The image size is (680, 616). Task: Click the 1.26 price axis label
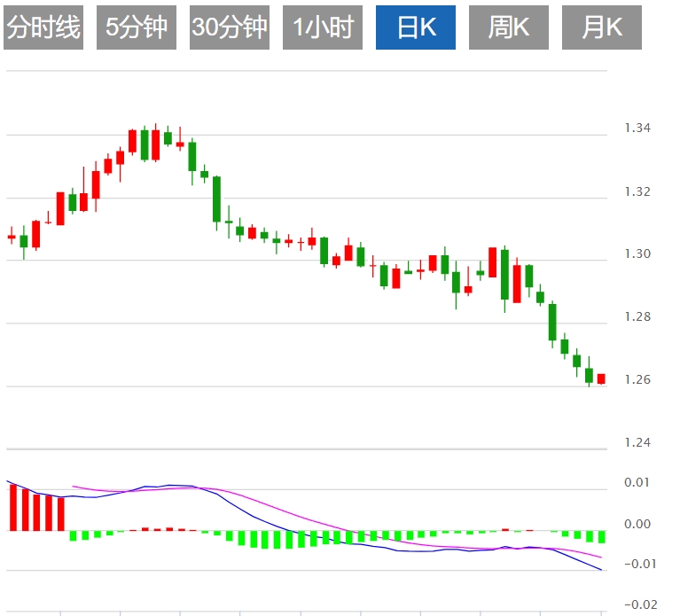pos(637,379)
